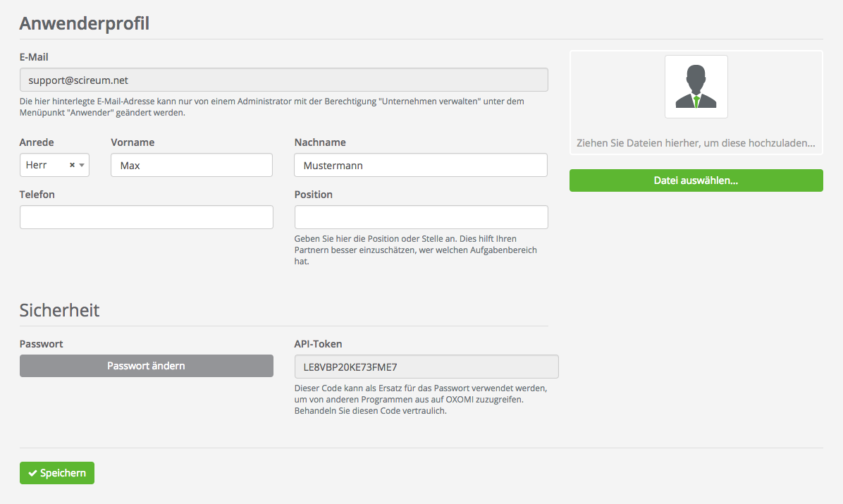Click the profile avatar silhouette image

coord(696,87)
